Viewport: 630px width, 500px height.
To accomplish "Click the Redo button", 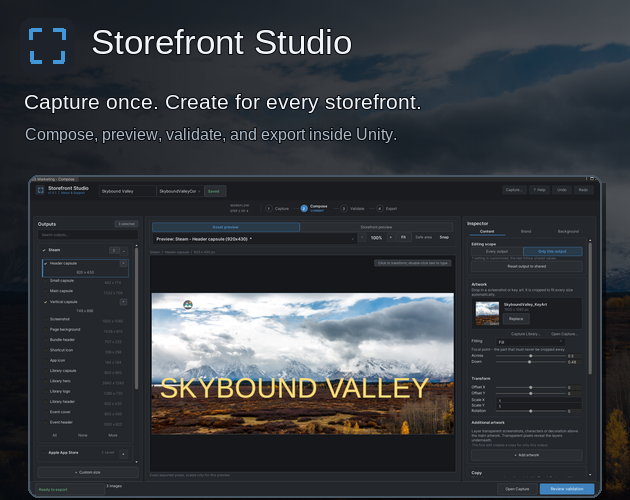I will pos(583,190).
